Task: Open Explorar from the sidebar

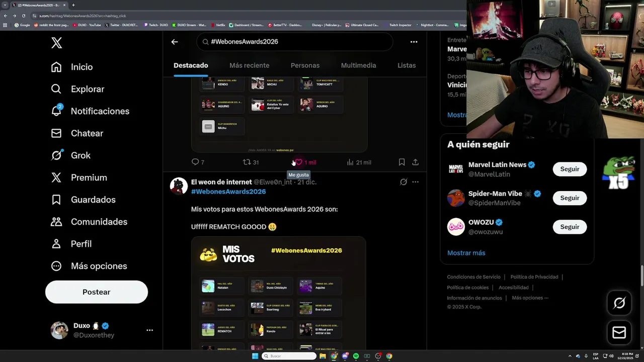Action: click(77, 89)
